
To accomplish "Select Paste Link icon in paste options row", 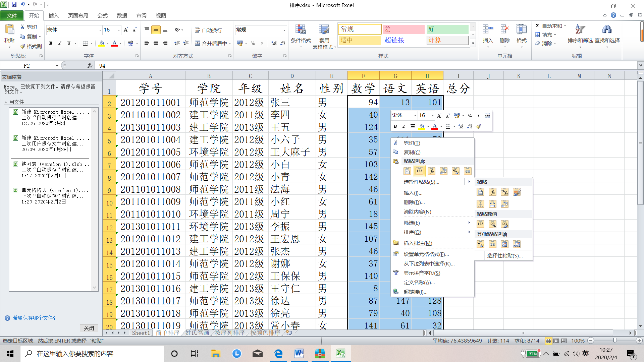I will pyautogui.click(x=468, y=171).
